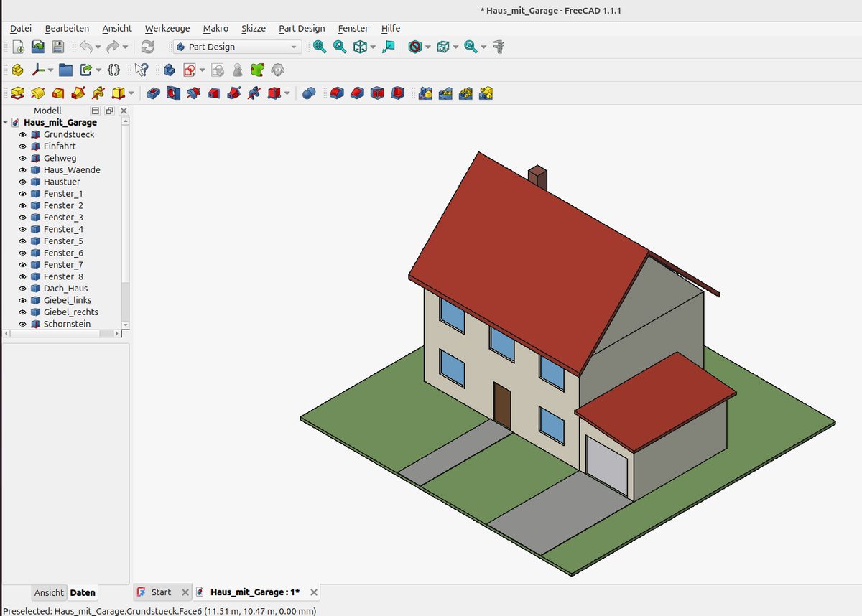Collapse the Haus_mit_Garage tree root
The width and height of the screenshot is (862, 616).
6,123
